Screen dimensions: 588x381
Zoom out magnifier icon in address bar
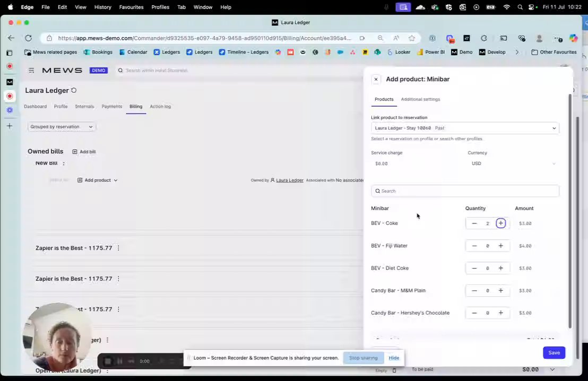[x=381, y=38]
